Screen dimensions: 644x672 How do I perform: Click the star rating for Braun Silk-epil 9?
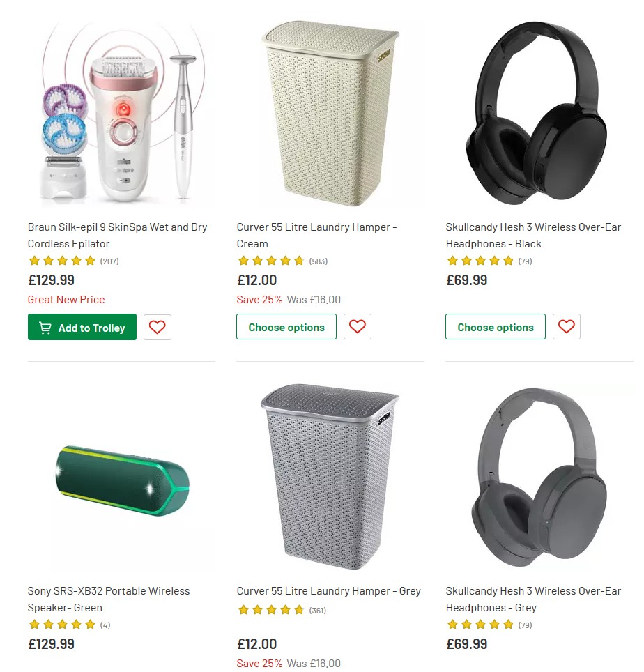click(x=62, y=261)
